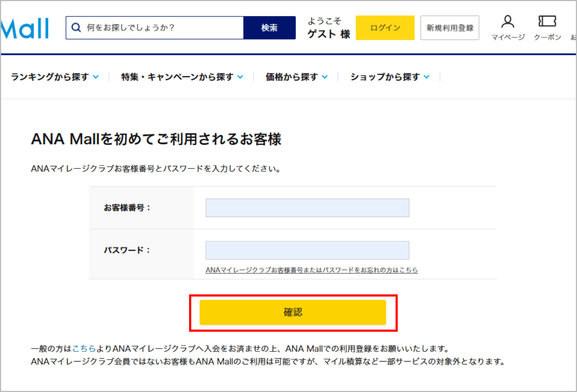The width and height of the screenshot is (577, 392).
Task: Select 価格から探す menu item
Action: click(291, 77)
